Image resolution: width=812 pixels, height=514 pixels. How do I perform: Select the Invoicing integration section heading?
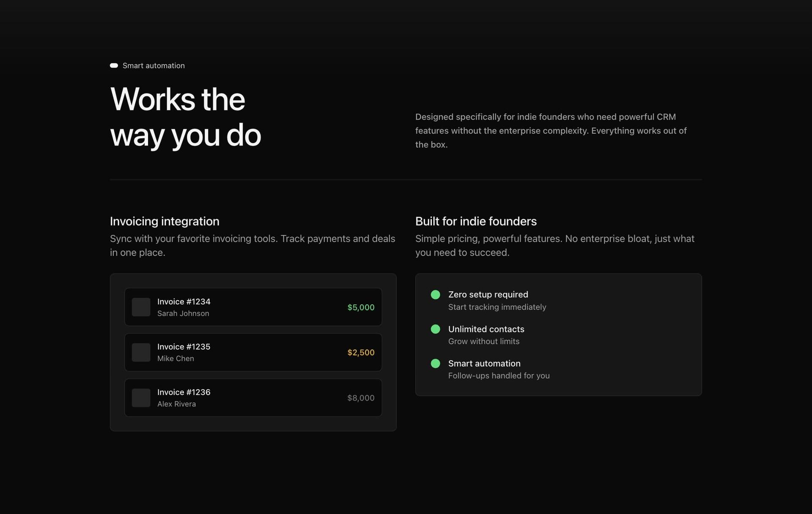tap(165, 221)
